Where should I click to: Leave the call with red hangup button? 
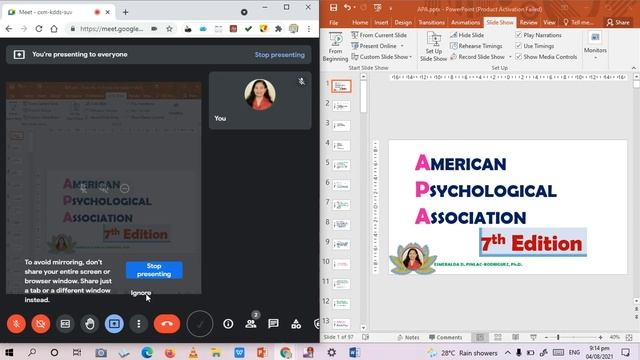pos(167,324)
